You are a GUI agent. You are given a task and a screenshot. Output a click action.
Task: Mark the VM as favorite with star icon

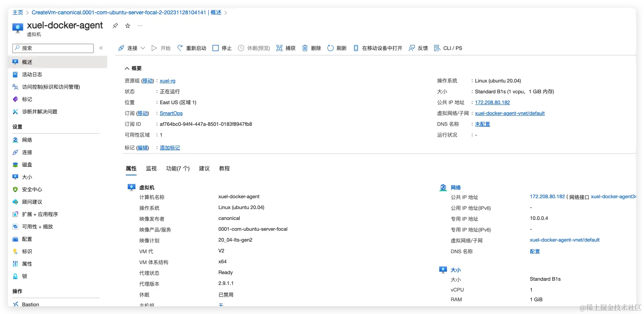pos(128,26)
